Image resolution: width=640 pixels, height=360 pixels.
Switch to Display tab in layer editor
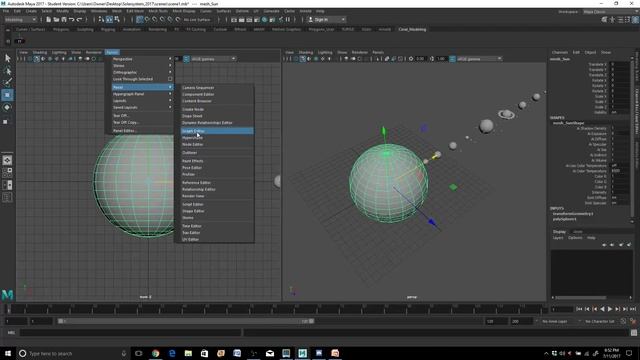(x=559, y=231)
